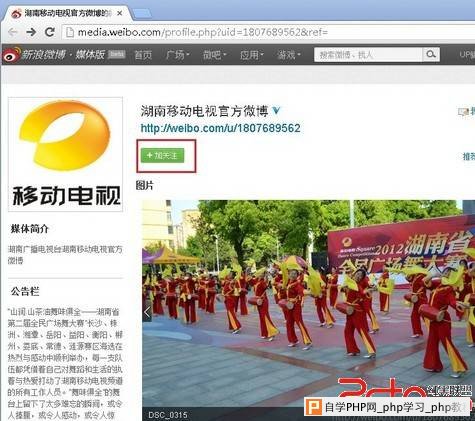Open the 应用 dropdown menu
The width and height of the screenshot is (475, 421).
pyautogui.click(x=251, y=55)
